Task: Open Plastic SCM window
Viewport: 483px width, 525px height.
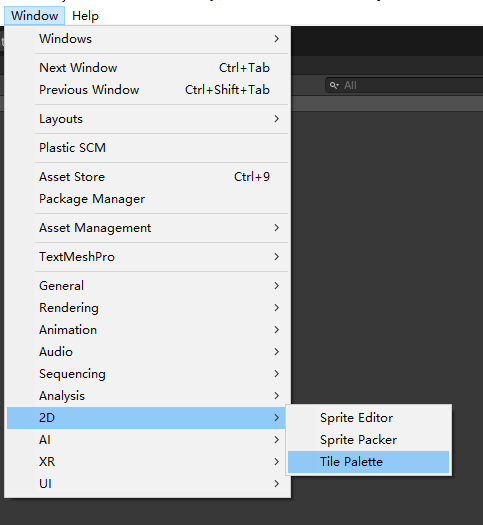Action: 146,148
